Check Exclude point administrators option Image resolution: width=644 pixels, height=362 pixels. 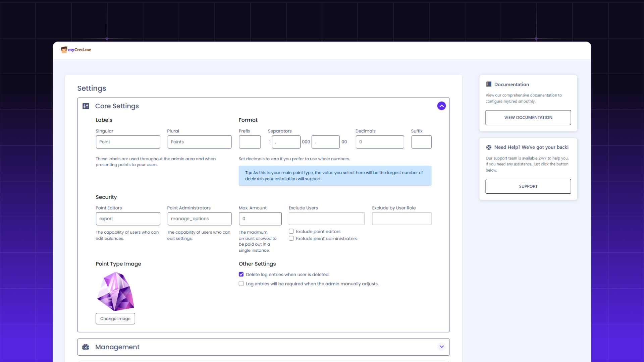tap(291, 238)
